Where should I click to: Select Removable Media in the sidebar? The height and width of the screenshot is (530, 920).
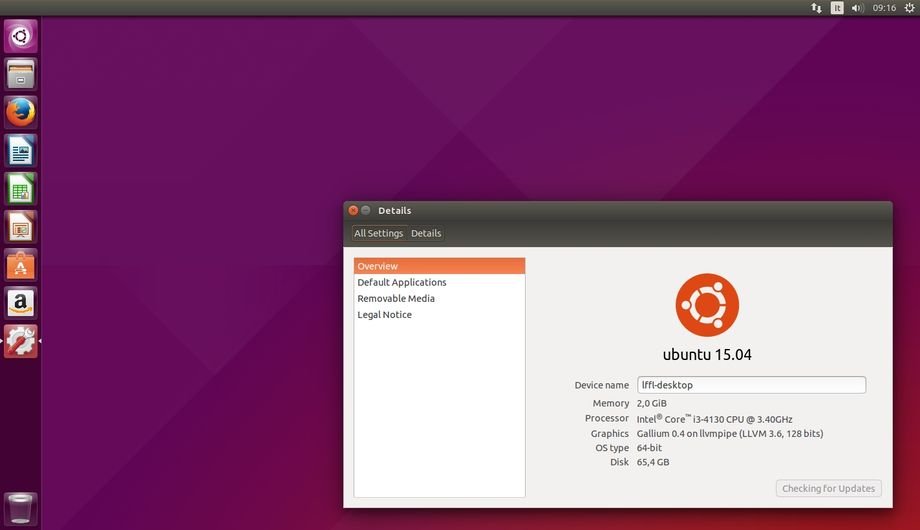(x=396, y=299)
